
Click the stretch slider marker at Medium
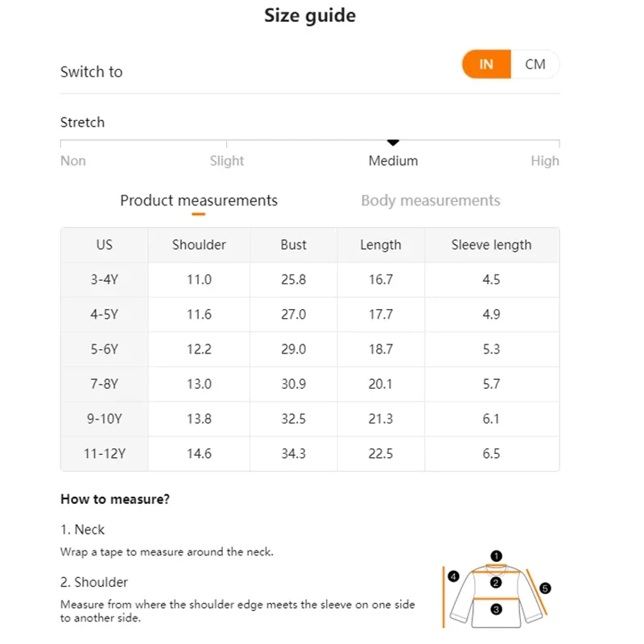point(394,142)
